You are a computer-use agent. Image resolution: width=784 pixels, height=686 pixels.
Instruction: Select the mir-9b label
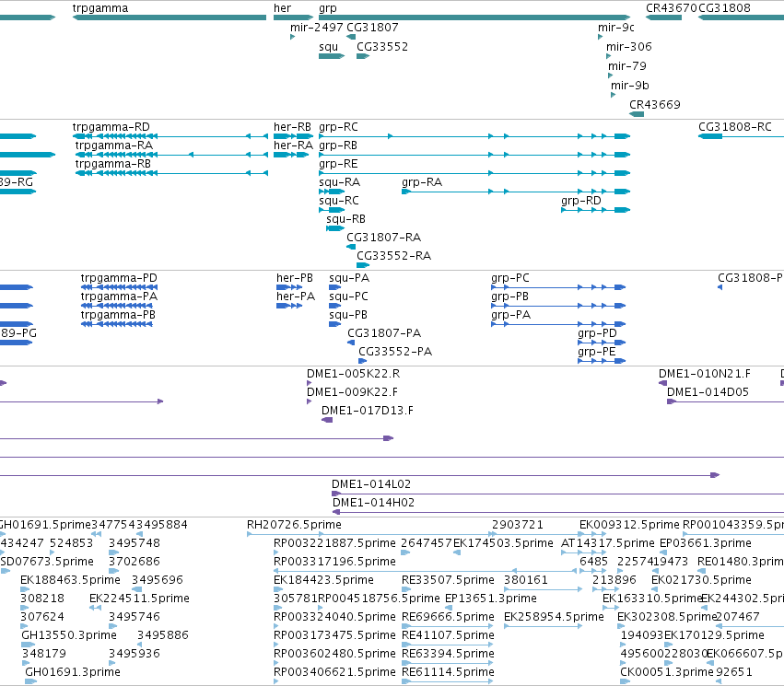630,86
